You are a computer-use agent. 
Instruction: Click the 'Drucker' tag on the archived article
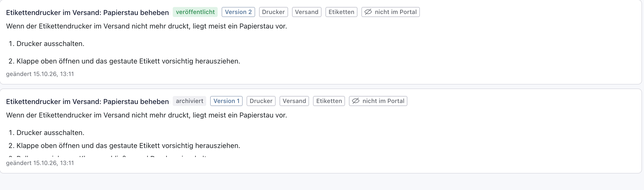[261, 101]
